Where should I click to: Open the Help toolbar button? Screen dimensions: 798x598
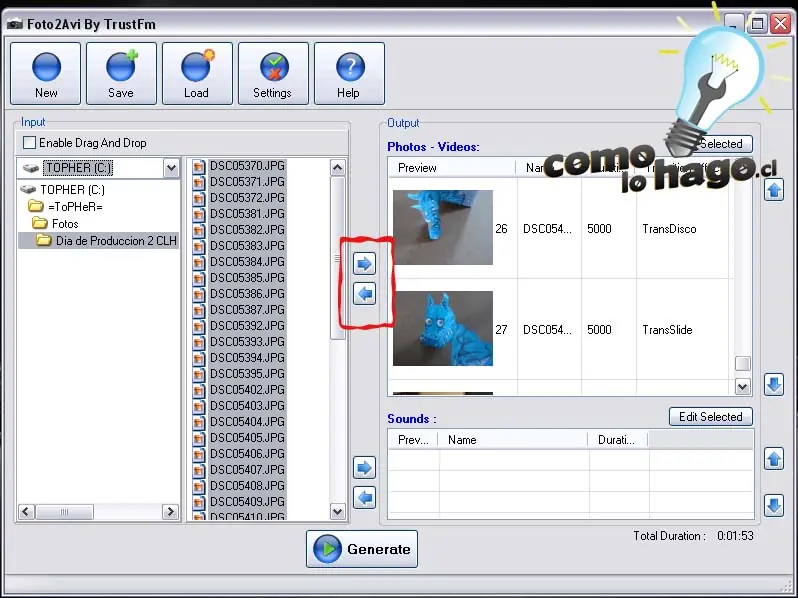349,74
